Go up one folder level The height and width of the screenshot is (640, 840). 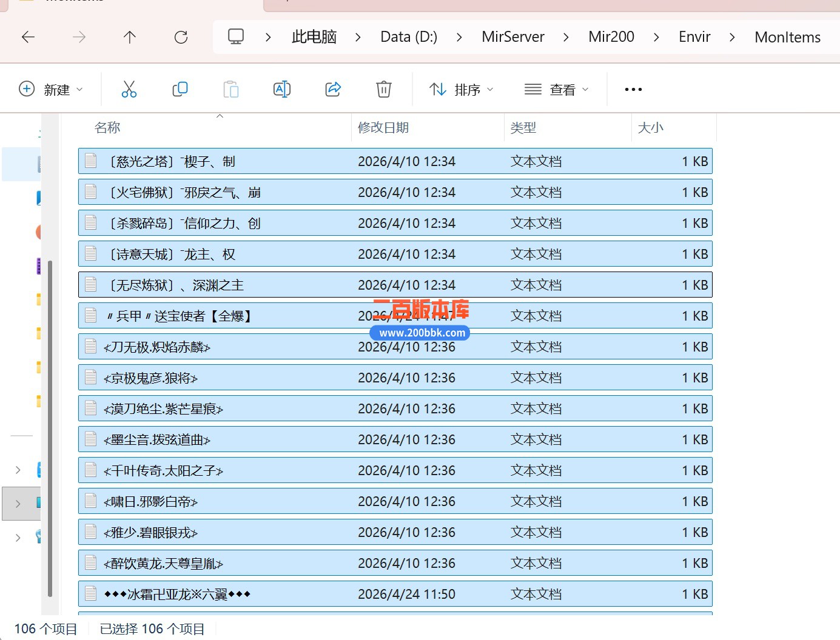pyautogui.click(x=130, y=37)
